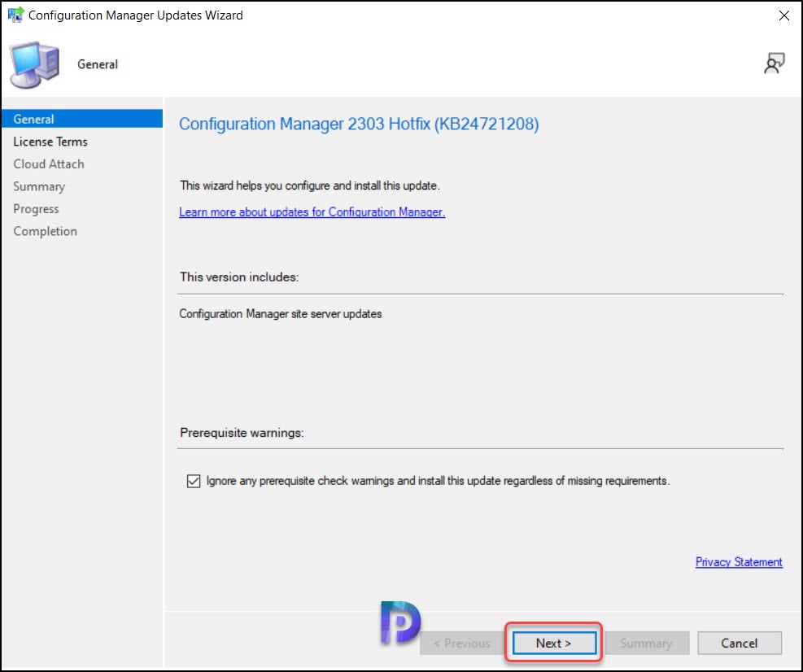Click the Next button
The width and height of the screenshot is (803, 672).
point(554,643)
